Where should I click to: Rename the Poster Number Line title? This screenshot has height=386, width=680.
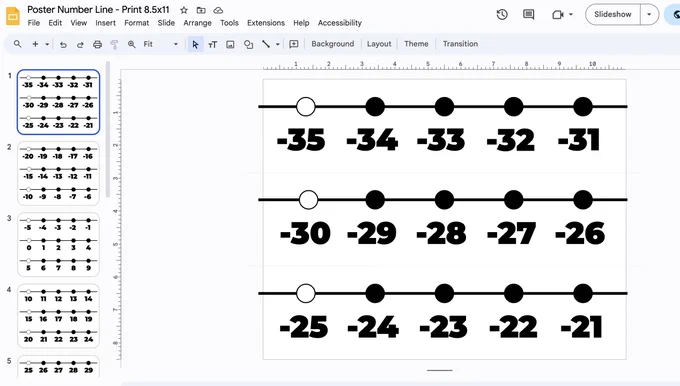tap(98, 10)
